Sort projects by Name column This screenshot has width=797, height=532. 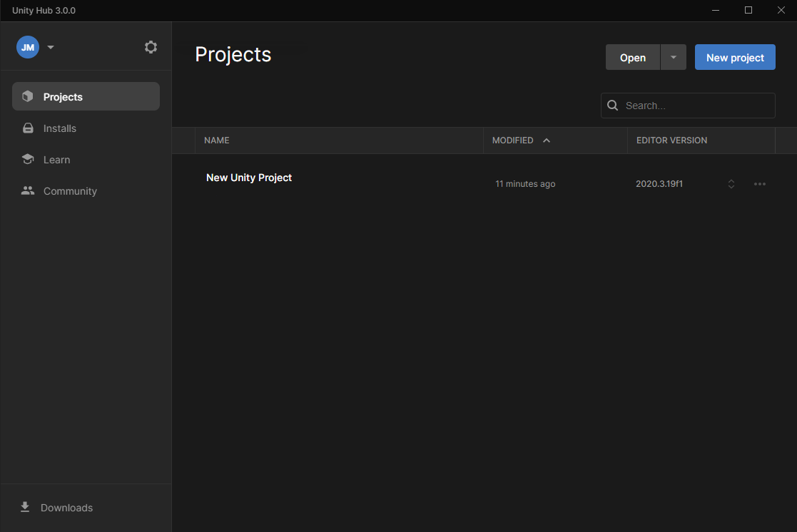tap(217, 140)
